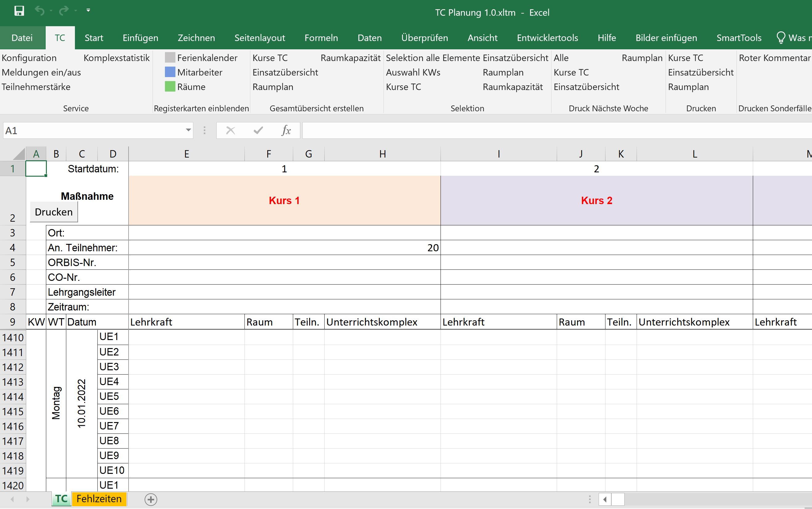Click Raumkapazität in Gesamtübersicht erstellen group
Image resolution: width=812 pixels, height=509 pixels.
click(350, 58)
